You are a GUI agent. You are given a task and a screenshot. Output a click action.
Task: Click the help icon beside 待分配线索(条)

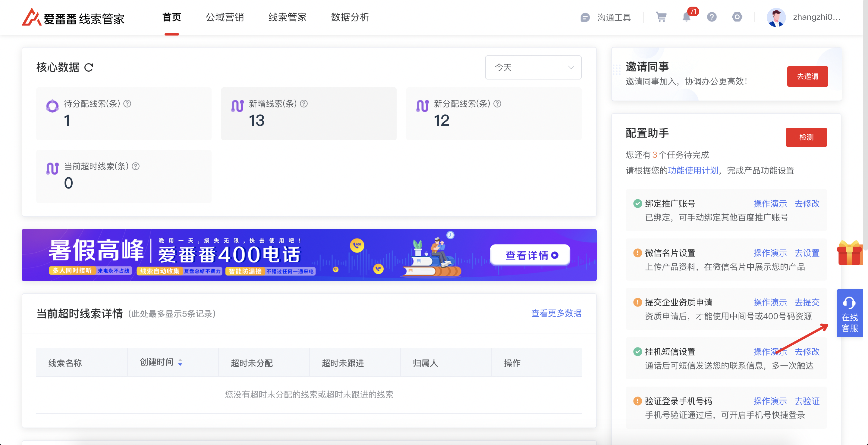tap(127, 104)
